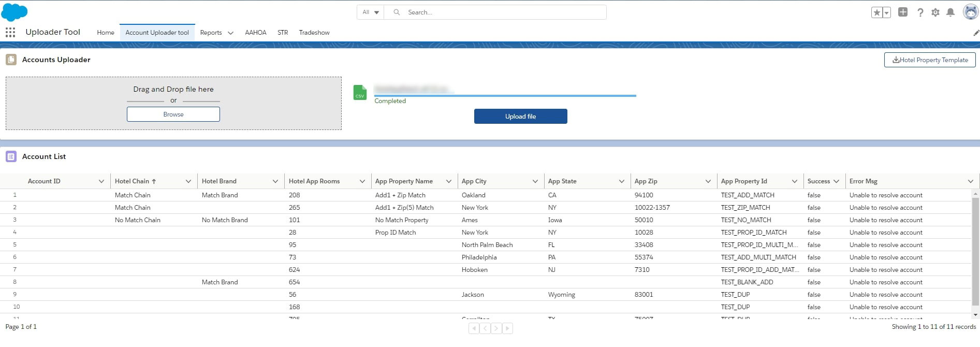Open App Property Id column menu chevron
980x347 pixels.
coord(795,181)
